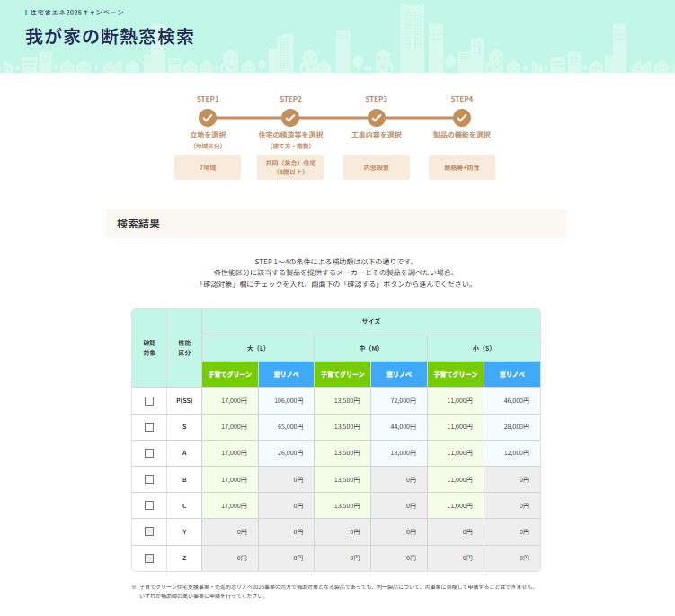
Task: Click the 7地域 selection under STEP1
Action: point(208,167)
